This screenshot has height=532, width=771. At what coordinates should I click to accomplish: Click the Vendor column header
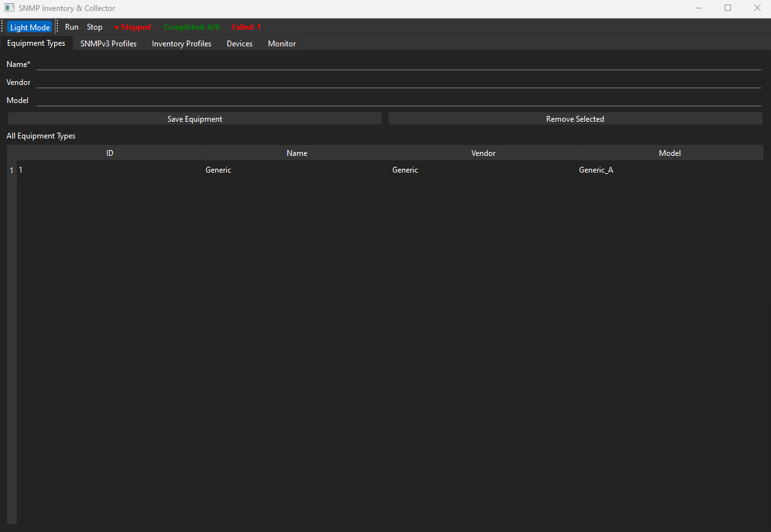[482, 153]
